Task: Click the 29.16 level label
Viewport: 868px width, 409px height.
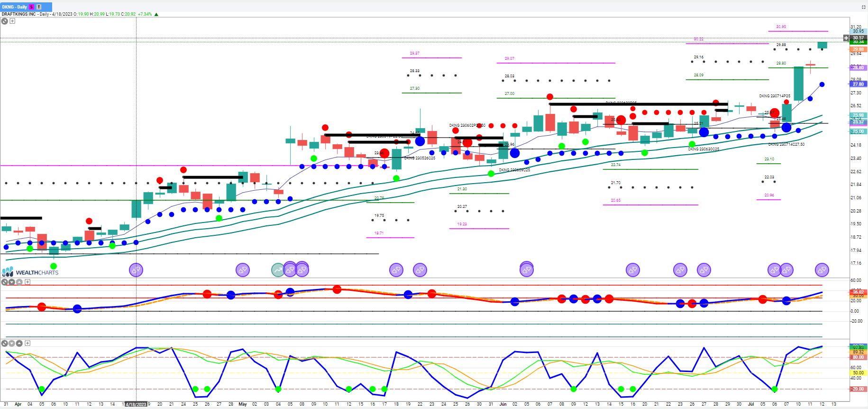Action: 699,57
